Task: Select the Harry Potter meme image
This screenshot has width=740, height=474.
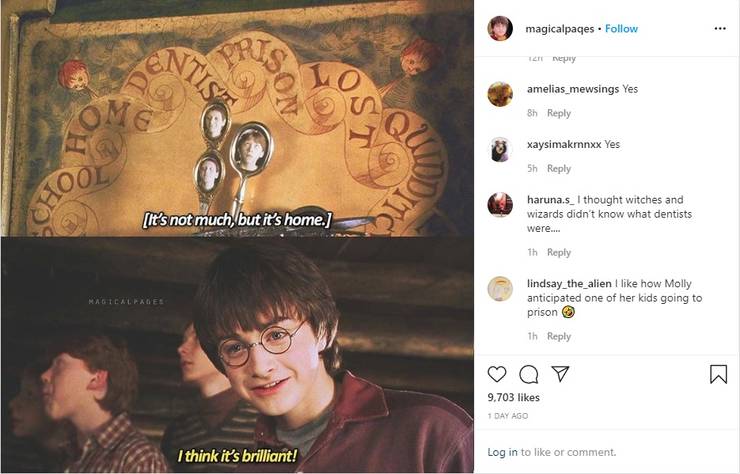Action: click(237, 237)
